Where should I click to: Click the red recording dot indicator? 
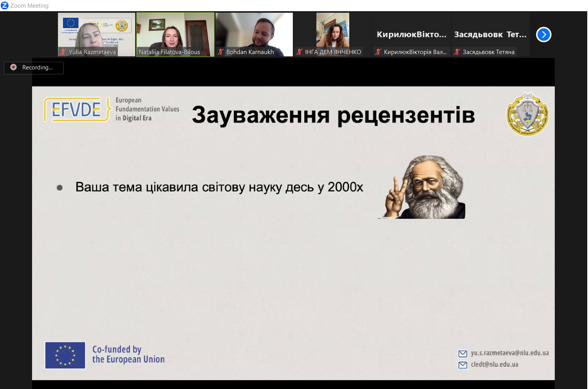pos(14,67)
